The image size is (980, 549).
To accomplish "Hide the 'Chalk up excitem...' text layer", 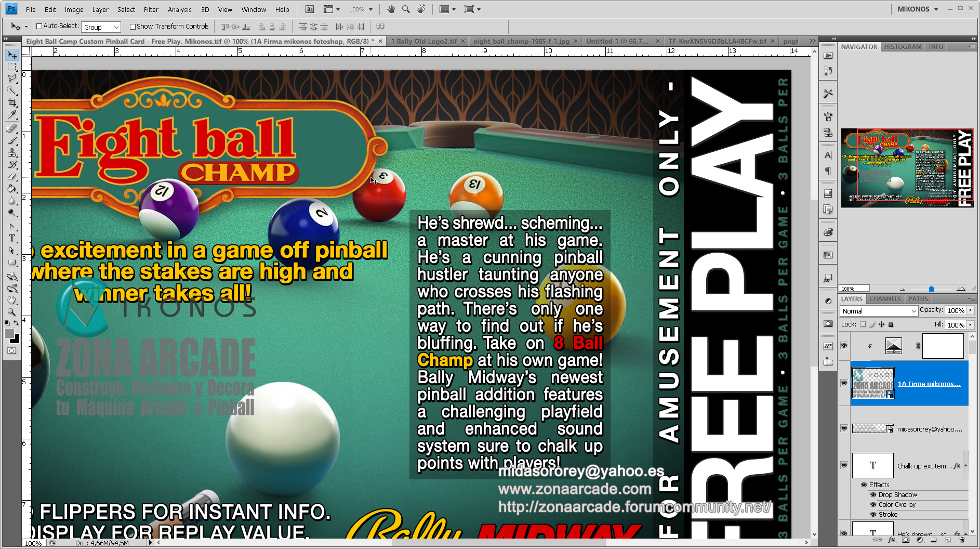I will click(844, 465).
